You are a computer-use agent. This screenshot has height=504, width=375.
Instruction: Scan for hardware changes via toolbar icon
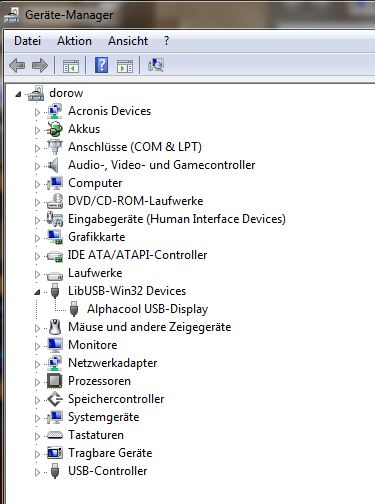point(156,65)
